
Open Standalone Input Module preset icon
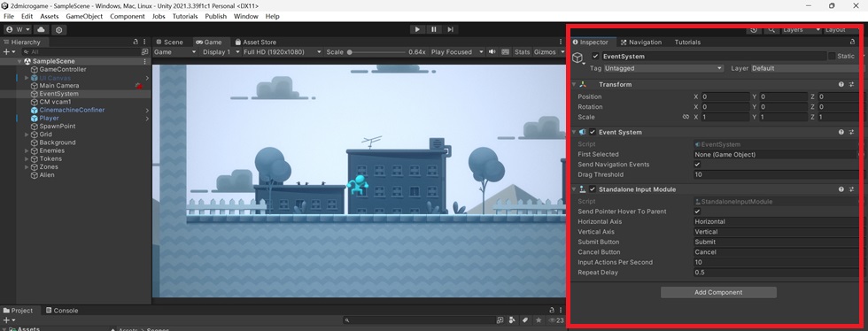pos(851,189)
